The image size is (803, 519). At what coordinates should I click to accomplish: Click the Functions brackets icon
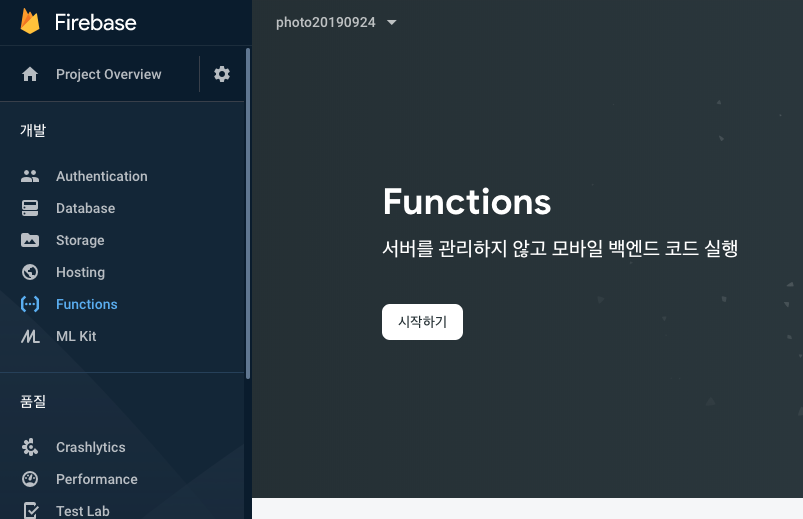pos(30,304)
